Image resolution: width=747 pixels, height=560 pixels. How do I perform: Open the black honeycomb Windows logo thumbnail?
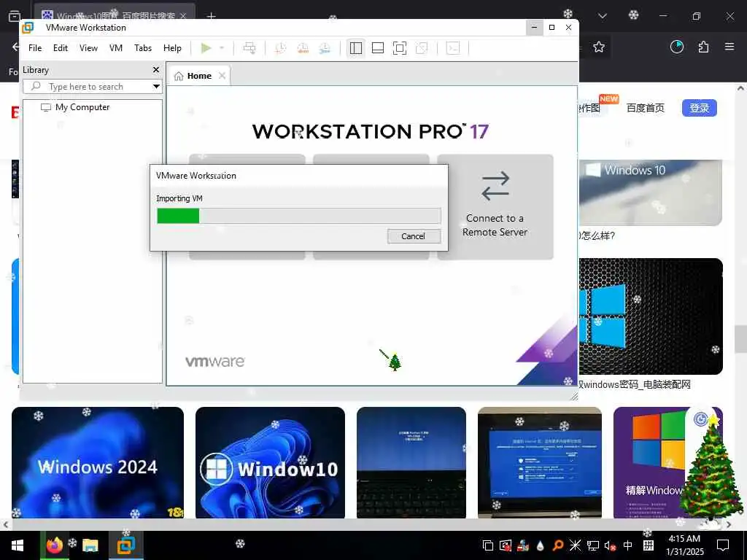651,316
